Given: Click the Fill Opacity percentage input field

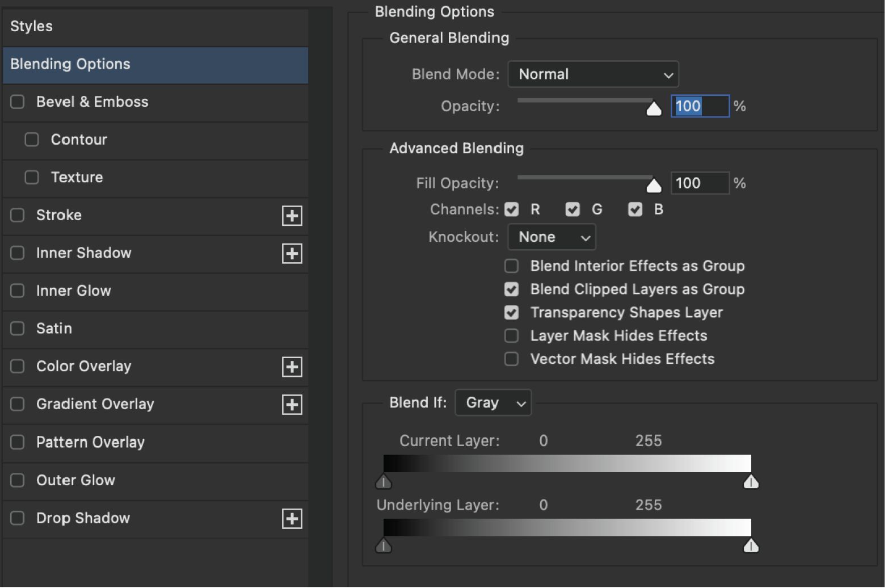Looking at the screenshot, I should click(x=700, y=183).
